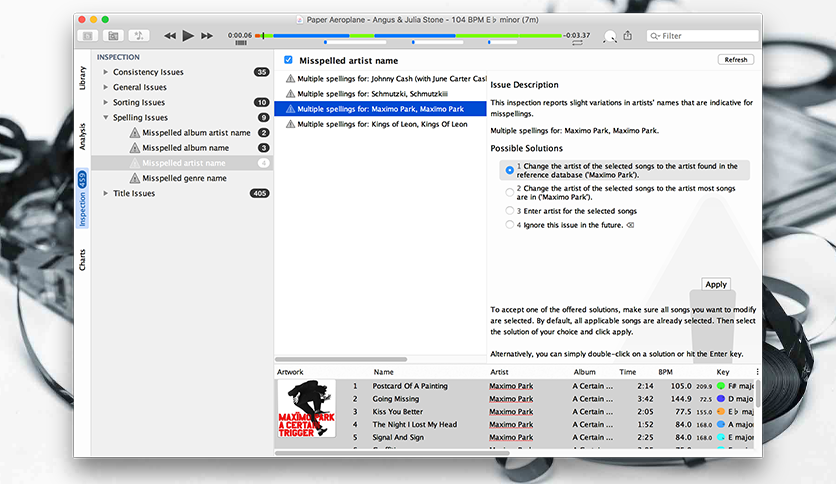This screenshot has height=484, width=836.
Task: Sort table by Time column header
Action: pyautogui.click(x=628, y=372)
